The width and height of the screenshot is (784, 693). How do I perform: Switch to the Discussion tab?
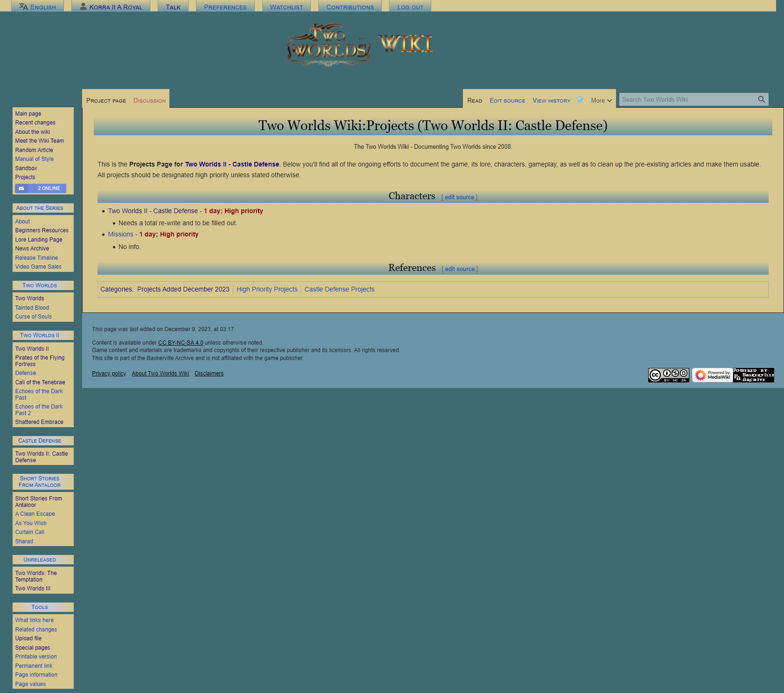(149, 100)
